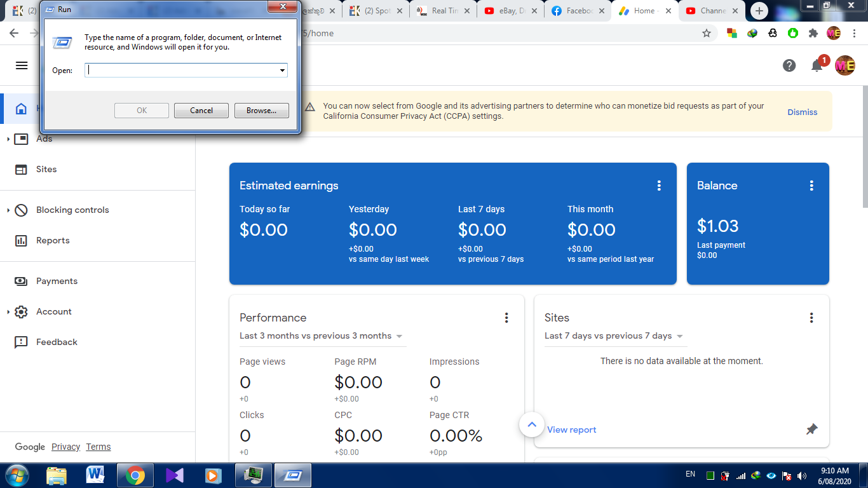This screenshot has height=488, width=868.
Task: Dismiss the CCPA notice
Action: tap(802, 112)
